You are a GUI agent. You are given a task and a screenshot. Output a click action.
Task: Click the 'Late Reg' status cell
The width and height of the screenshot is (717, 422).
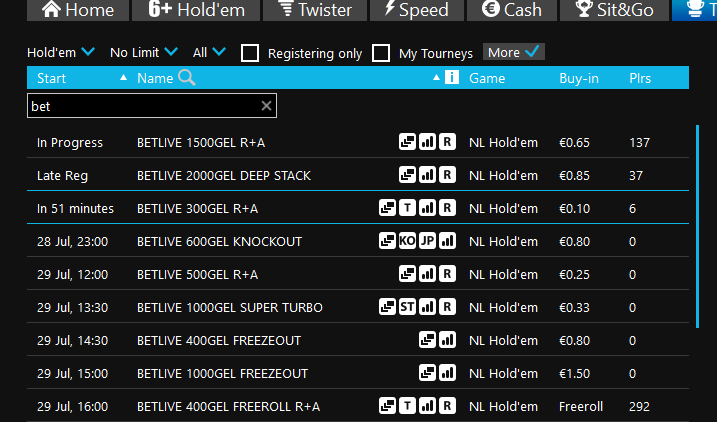click(62, 176)
